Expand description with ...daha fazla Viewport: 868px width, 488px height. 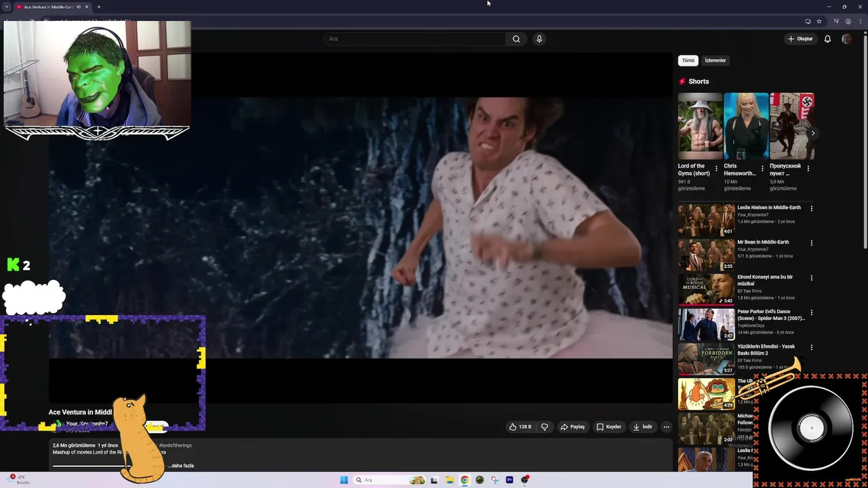coord(181,466)
